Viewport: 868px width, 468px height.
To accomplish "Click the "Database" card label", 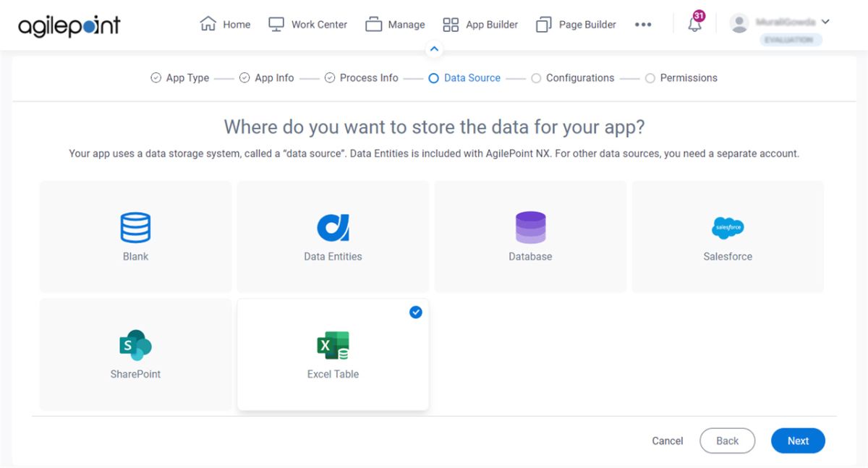I will tap(530, 257).
